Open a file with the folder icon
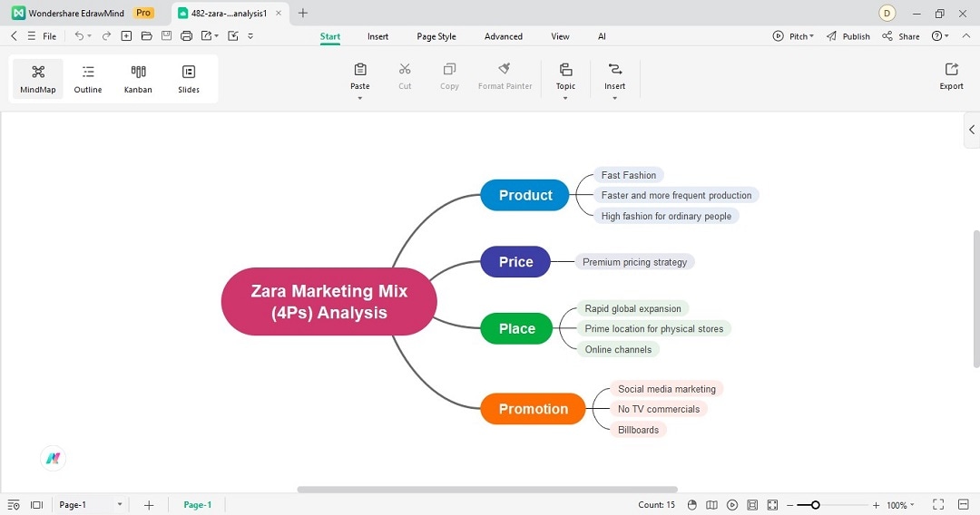 pos(146,36)
